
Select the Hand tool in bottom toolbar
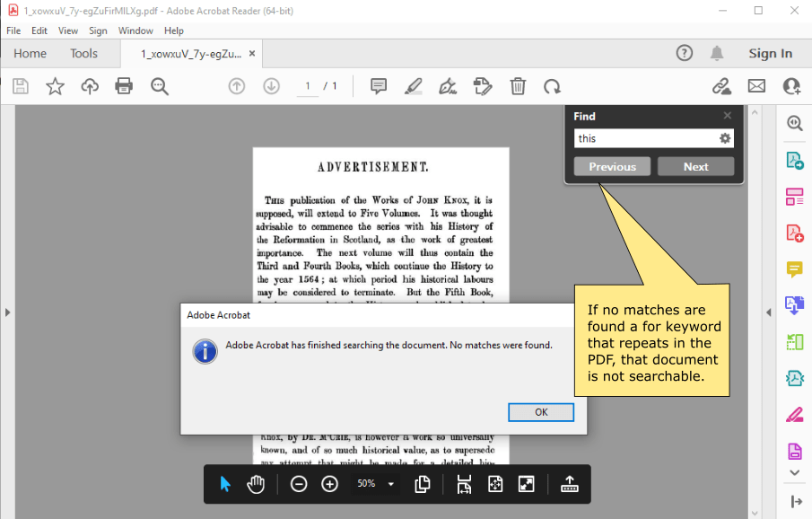(x=256, y=483)
